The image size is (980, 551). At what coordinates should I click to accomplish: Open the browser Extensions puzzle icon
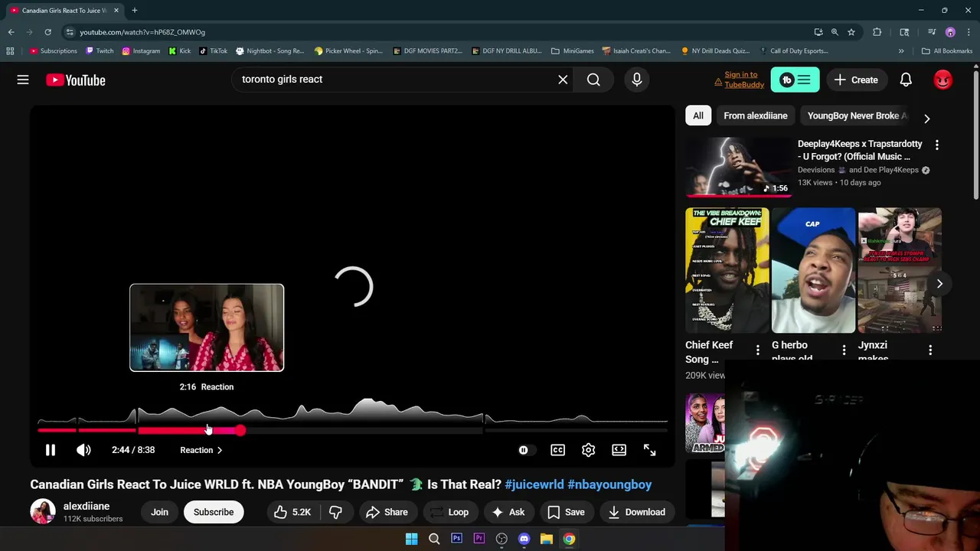tap(877, 32)
